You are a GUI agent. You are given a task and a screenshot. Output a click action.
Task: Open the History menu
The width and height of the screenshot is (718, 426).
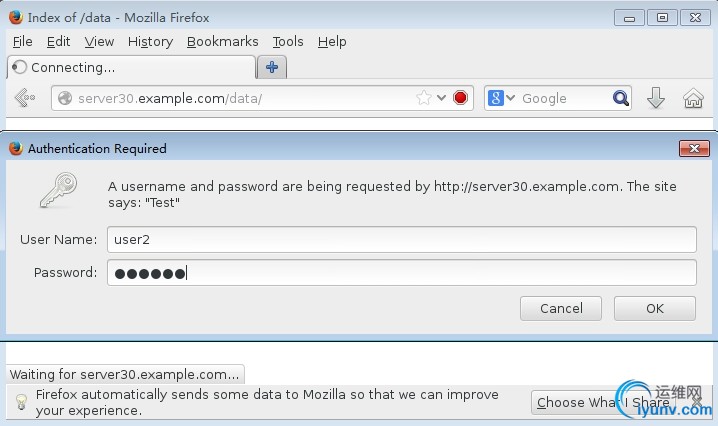click(x=150, y=41)
